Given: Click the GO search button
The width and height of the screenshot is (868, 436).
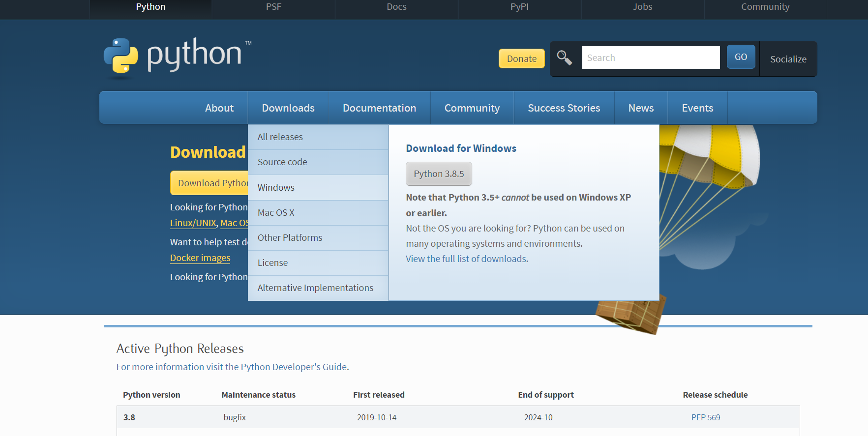Looking at the screenshot, I should click(x=741, y=57).
